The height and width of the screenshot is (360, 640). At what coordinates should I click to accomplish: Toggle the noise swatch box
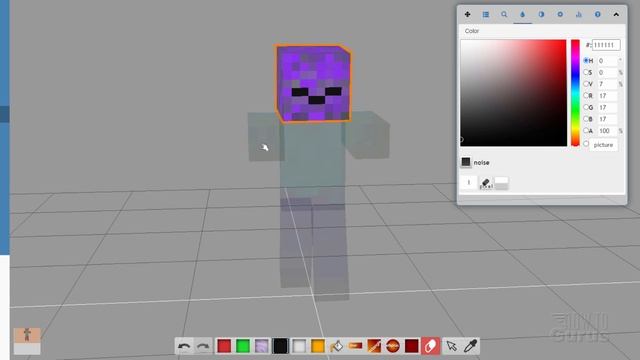(466, 162)
